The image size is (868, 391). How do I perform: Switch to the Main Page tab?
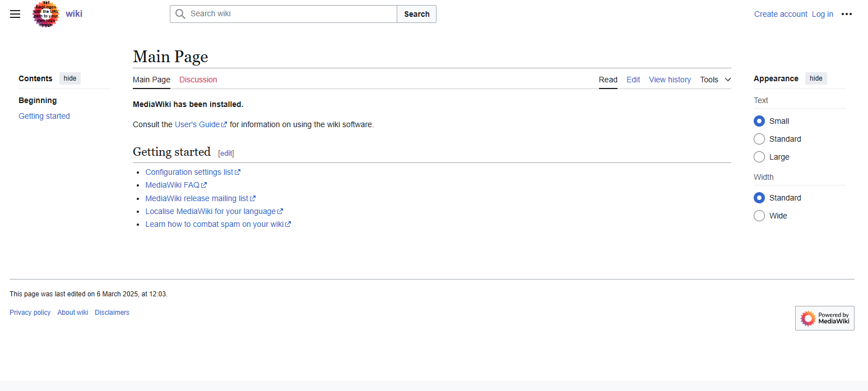pyautogui.click(x=151, y=80)
